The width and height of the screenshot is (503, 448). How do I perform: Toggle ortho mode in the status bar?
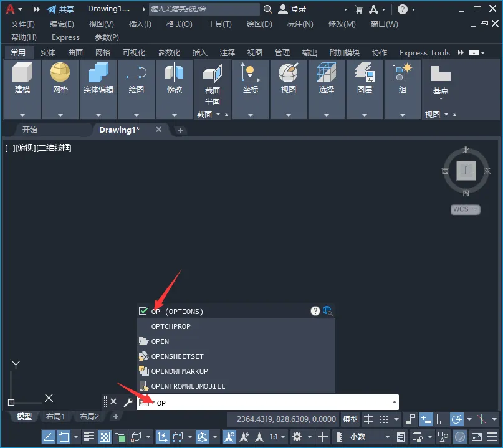click(441, 419)
